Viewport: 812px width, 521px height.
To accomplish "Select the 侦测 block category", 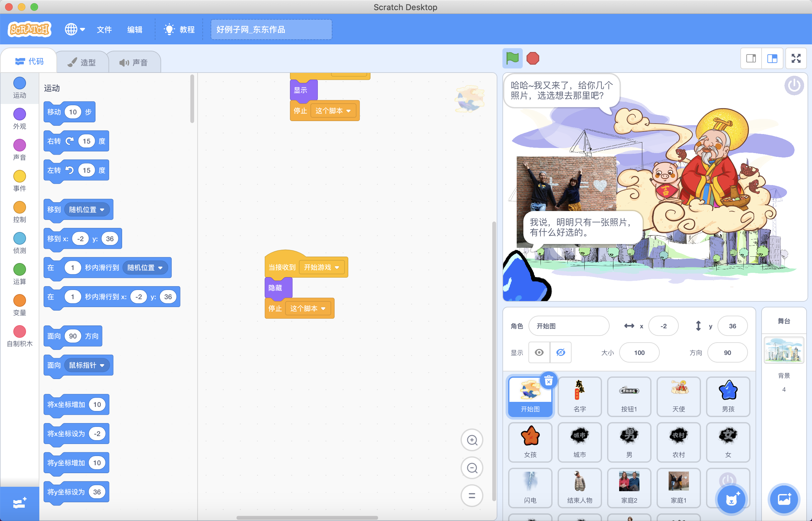I will pyautogui.click(x=19, y=243).
